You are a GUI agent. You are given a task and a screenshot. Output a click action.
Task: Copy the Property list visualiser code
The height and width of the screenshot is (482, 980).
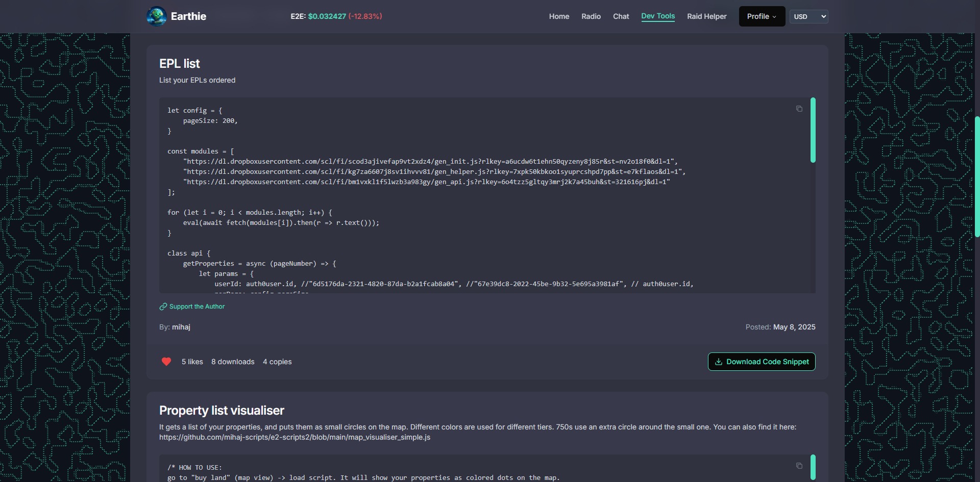coord(799,466)
